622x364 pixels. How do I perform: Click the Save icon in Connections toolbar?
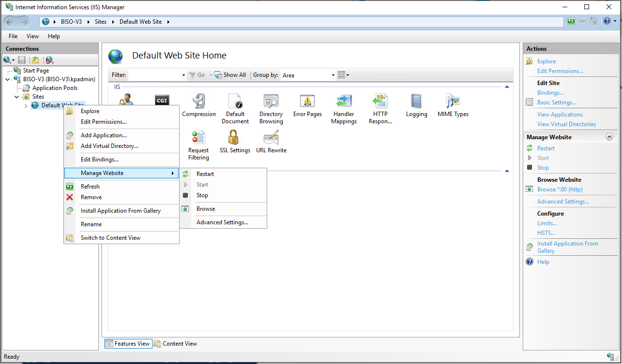22,60
